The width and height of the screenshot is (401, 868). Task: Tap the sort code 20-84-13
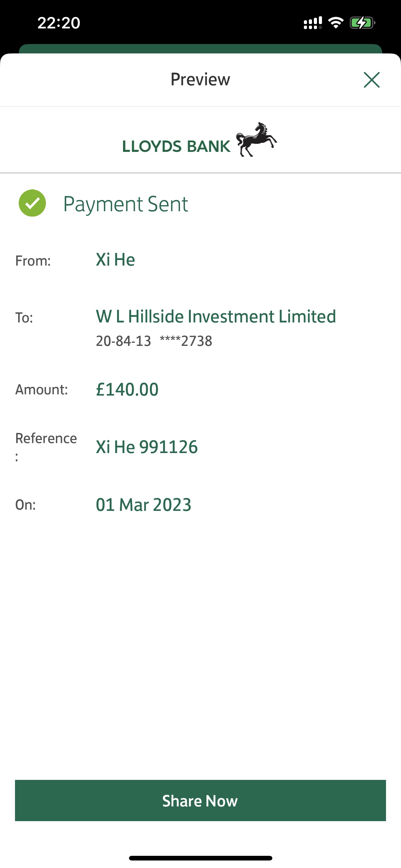124,341
